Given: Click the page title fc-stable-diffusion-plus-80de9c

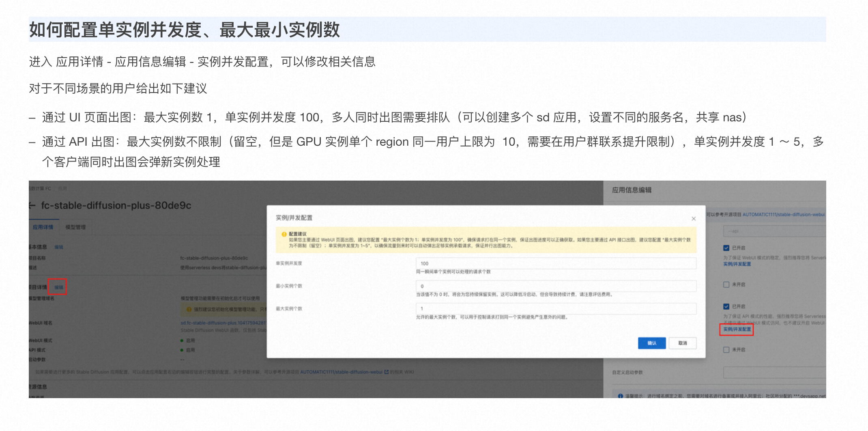Looking at the screenshot, I should point(116,205).
